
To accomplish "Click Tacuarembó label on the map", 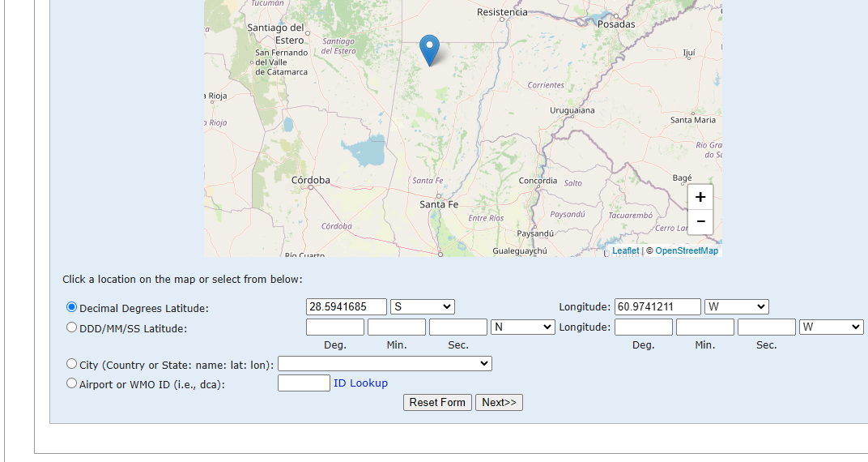I will pos(631,216).
